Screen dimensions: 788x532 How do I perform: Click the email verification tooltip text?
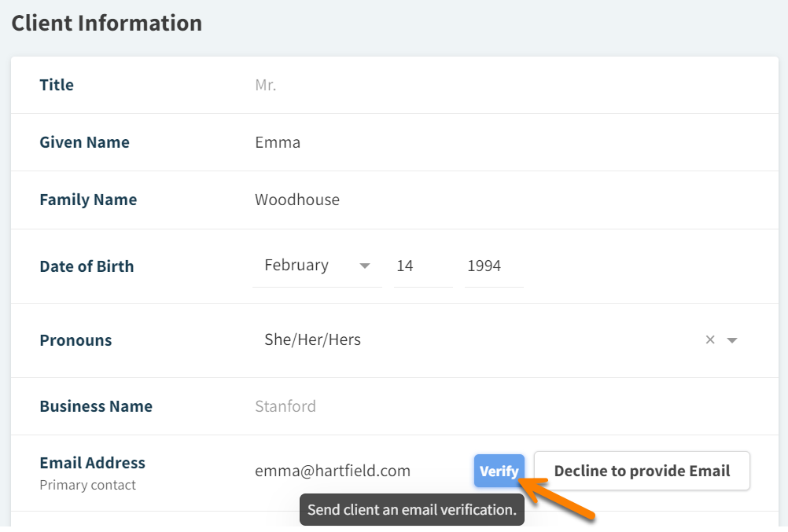pyautogui.click(x=412, y=510)
